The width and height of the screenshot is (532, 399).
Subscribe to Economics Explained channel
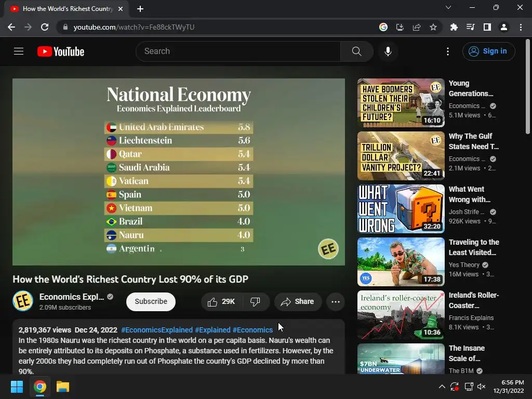pos(151,302)
